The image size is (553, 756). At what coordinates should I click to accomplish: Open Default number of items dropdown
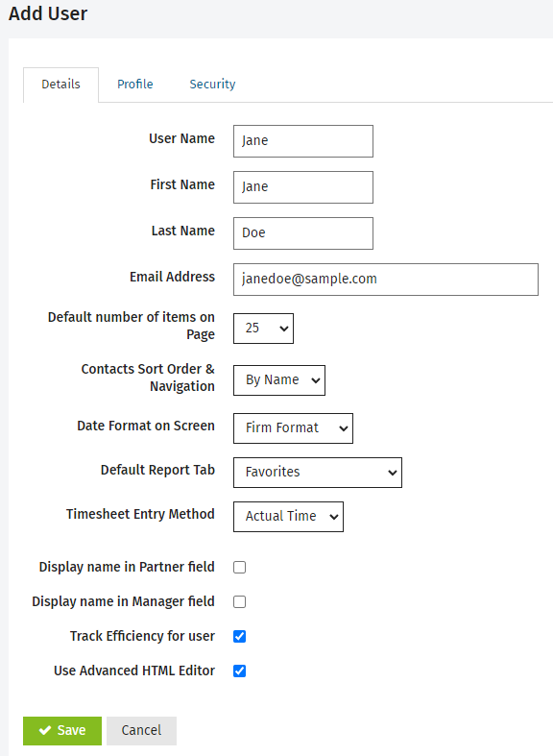click(x=263, y=329)
